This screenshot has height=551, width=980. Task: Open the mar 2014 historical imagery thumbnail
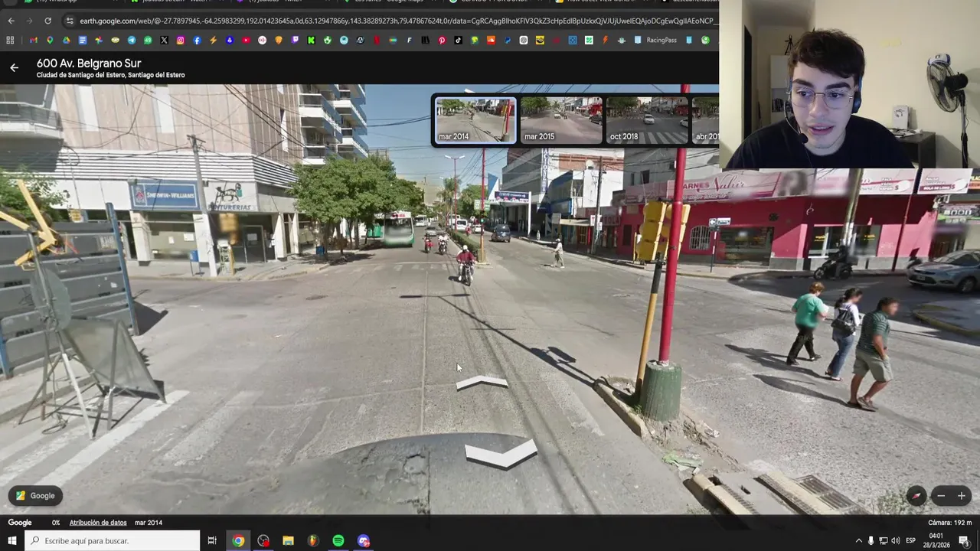pyautogui.click(x=475, y=120)
